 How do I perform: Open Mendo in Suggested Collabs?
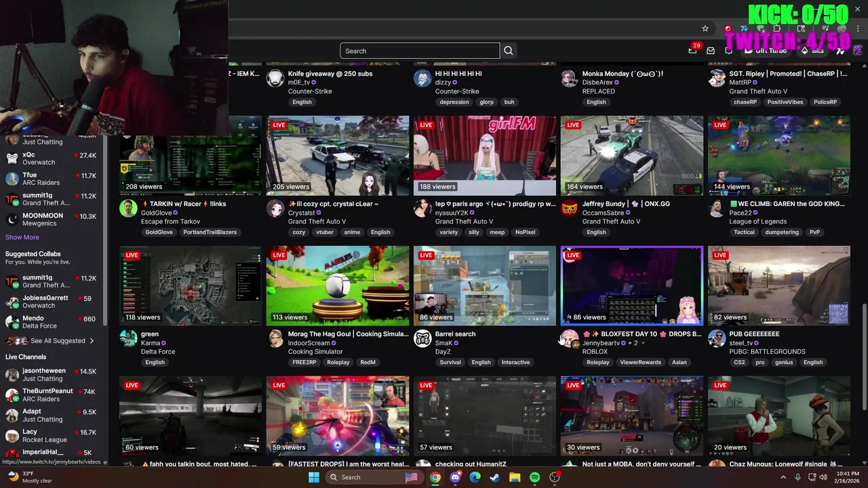point(52,322)
